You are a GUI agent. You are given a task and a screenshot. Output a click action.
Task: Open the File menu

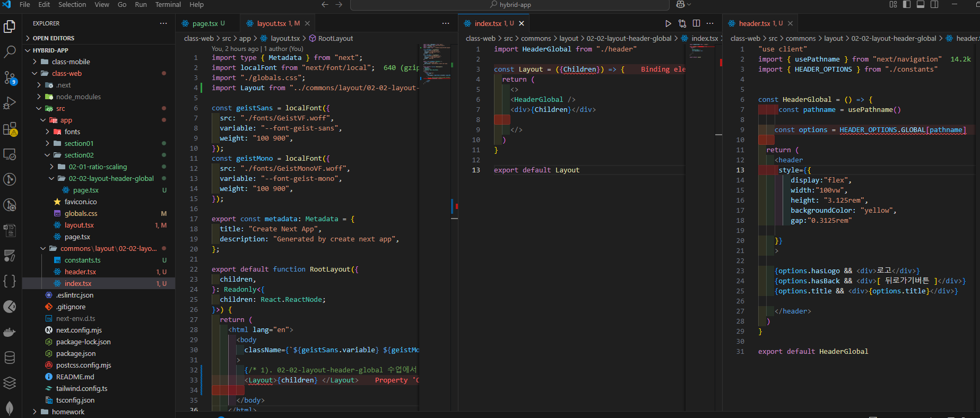pyautogui.click(x=25, y=4)
